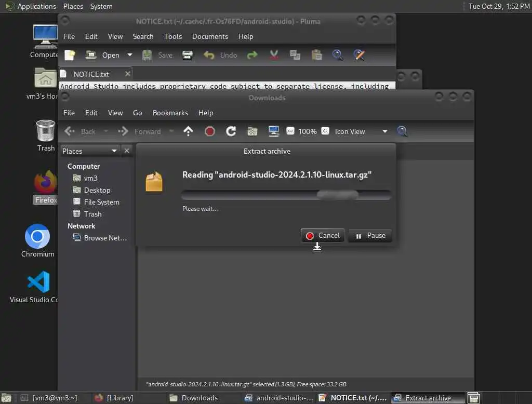
Task: Click the red Stop loading icon
Action: [210, 131]
